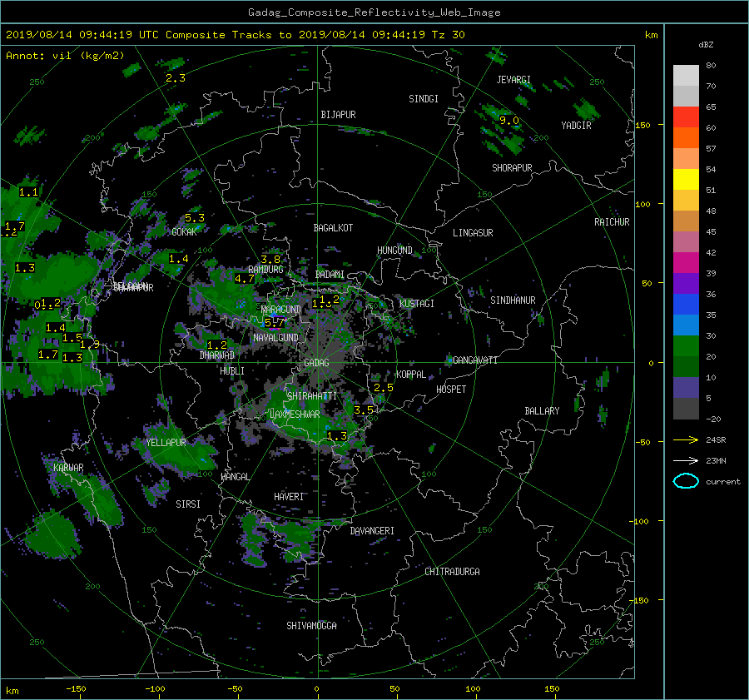The height and width of the screenshot is (700, 749).
Task: Click the SINDHANUR town label
Action: tap(513, 300)
